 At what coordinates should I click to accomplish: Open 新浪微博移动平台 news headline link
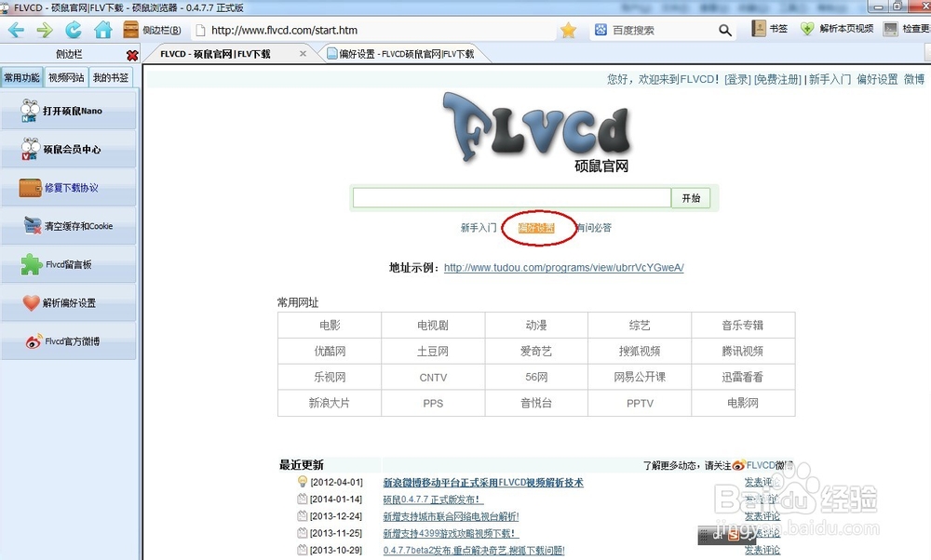point(483,482)
